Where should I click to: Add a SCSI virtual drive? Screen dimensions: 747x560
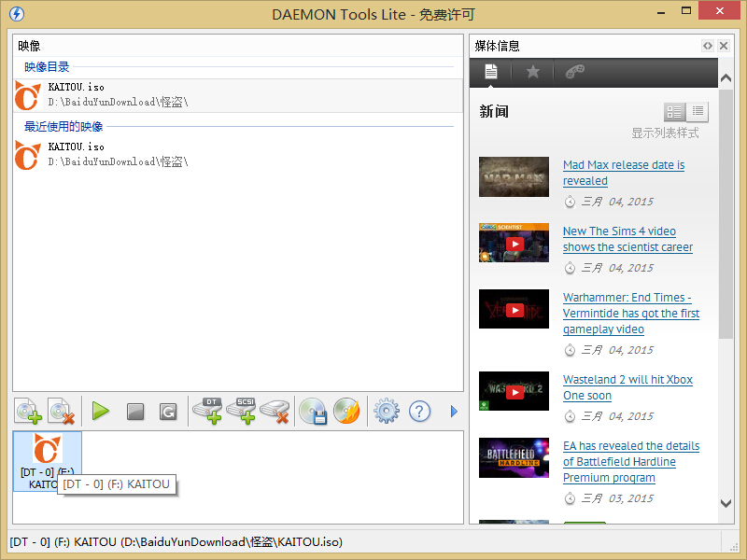[241, 411]
